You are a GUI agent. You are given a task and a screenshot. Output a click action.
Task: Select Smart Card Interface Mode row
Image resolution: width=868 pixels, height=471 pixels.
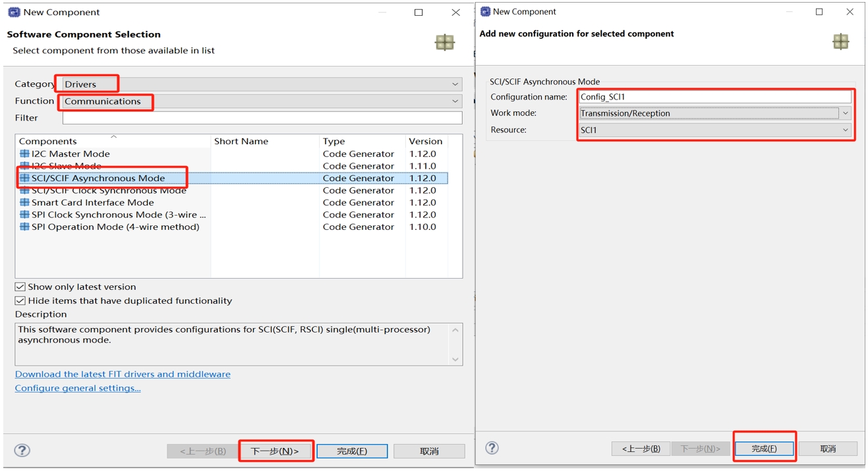[x=231, y=202]
